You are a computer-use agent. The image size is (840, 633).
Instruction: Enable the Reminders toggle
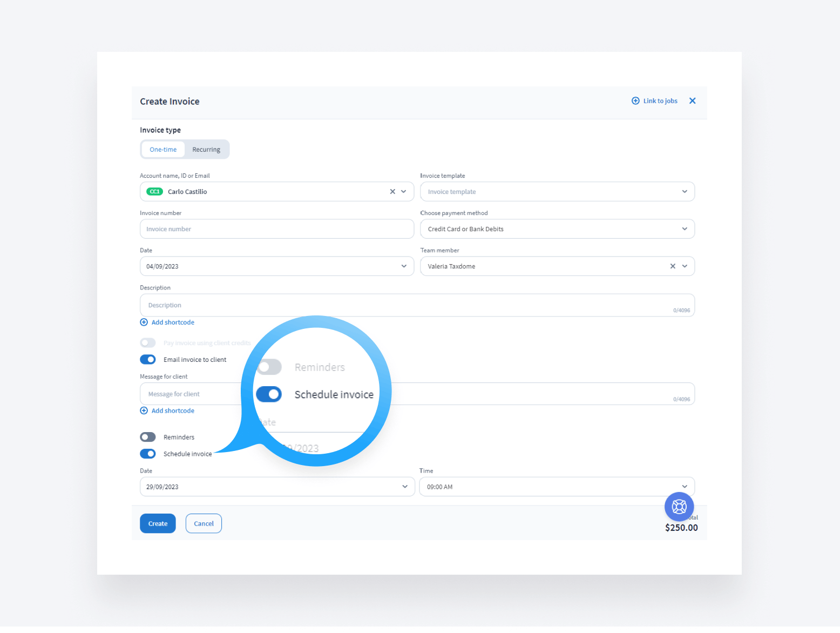point(148,437)
